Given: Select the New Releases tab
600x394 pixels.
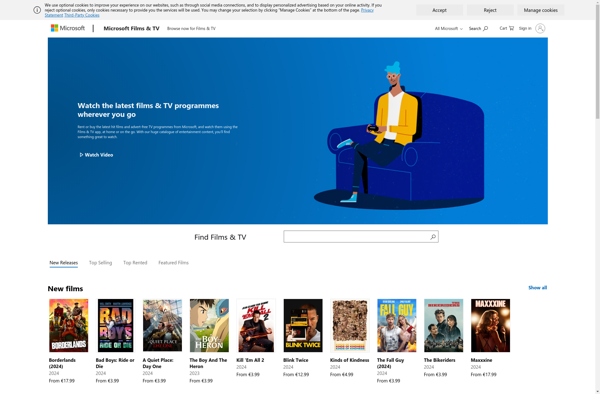Looking at the screenshot, I should point(64,263).
